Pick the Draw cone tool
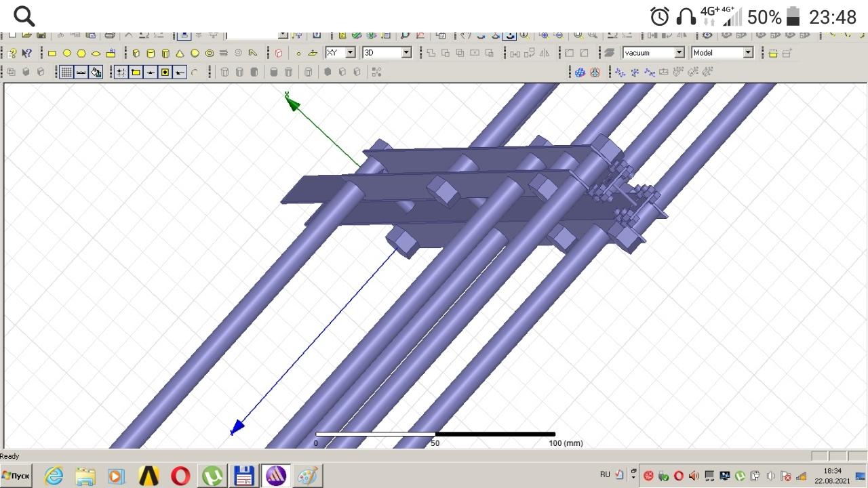 click(x=180, y=53)
